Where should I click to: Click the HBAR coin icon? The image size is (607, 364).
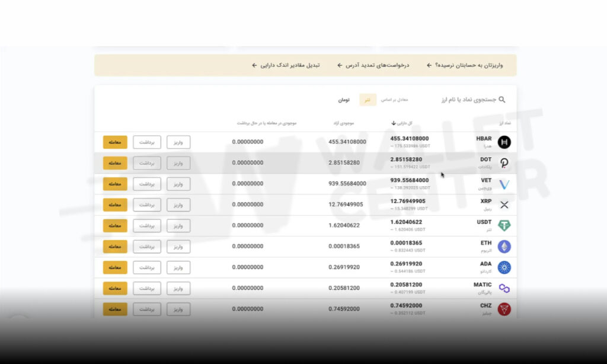504,142
